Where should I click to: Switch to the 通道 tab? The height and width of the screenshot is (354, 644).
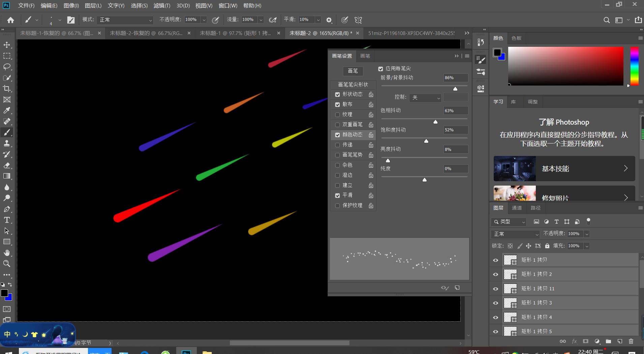(517, 208)
